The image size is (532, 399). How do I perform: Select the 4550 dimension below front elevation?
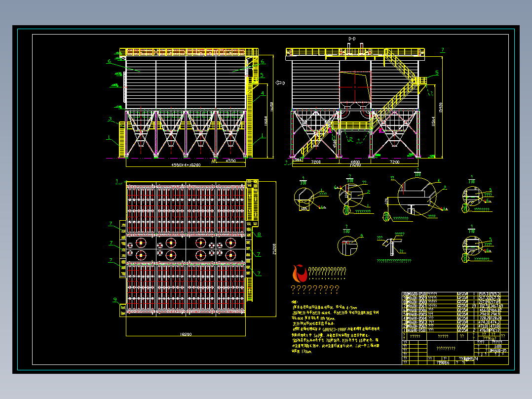pyautogui.click(x=231, y=160)
